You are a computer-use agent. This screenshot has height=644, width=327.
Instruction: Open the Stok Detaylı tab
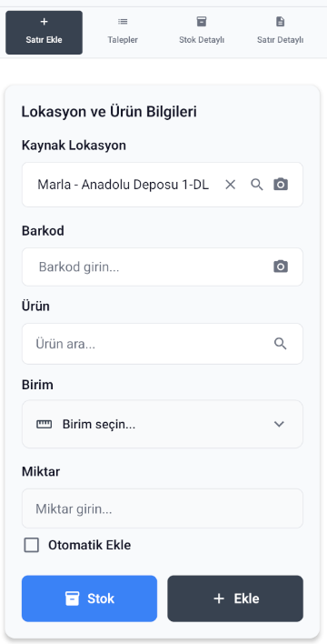tap(202, 33)
